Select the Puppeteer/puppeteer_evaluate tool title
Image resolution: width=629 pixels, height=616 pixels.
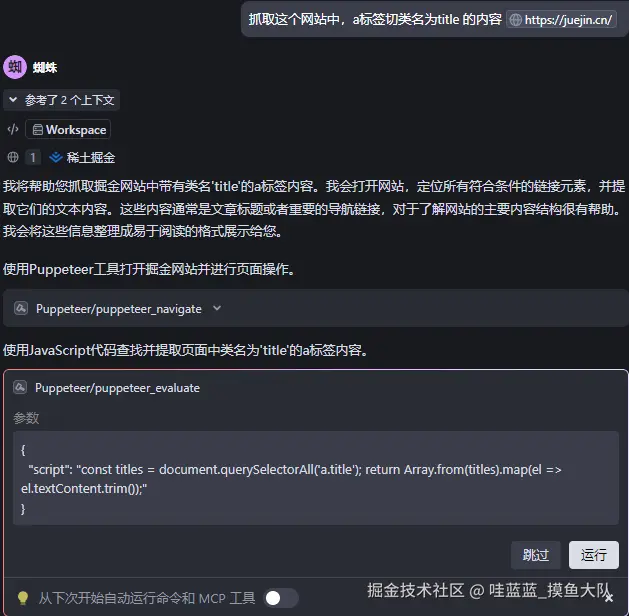pyautogui.click(x=117, y=388)
